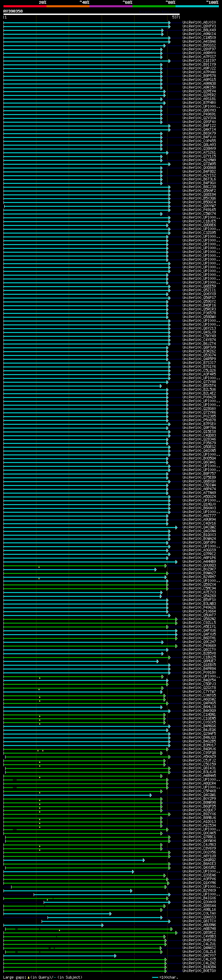Image resolution: width=222 pixels, height=980 pixels.
Task: Select the AV390358 query sequence label
Action: [x=13, y=11]
